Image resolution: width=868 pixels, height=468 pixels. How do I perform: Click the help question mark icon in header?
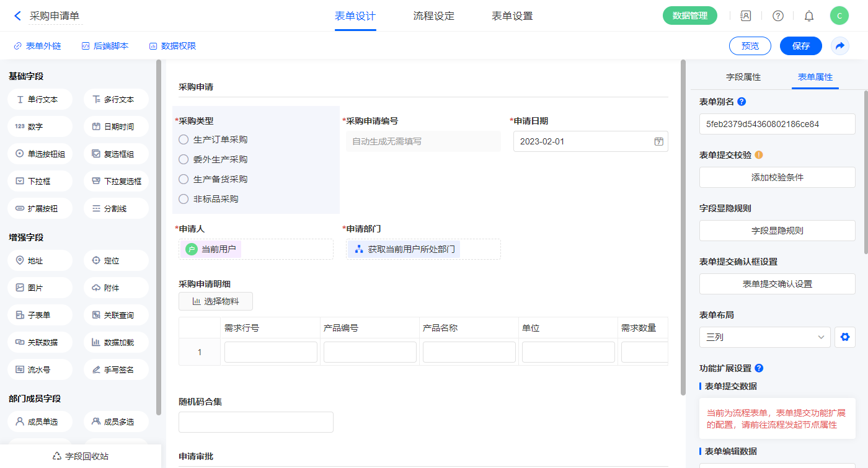tap(777, 16)
